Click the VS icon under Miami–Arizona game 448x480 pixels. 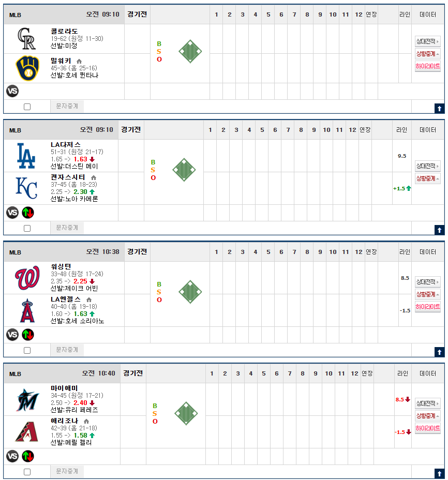pyautogui.click(x=12, y=456)
